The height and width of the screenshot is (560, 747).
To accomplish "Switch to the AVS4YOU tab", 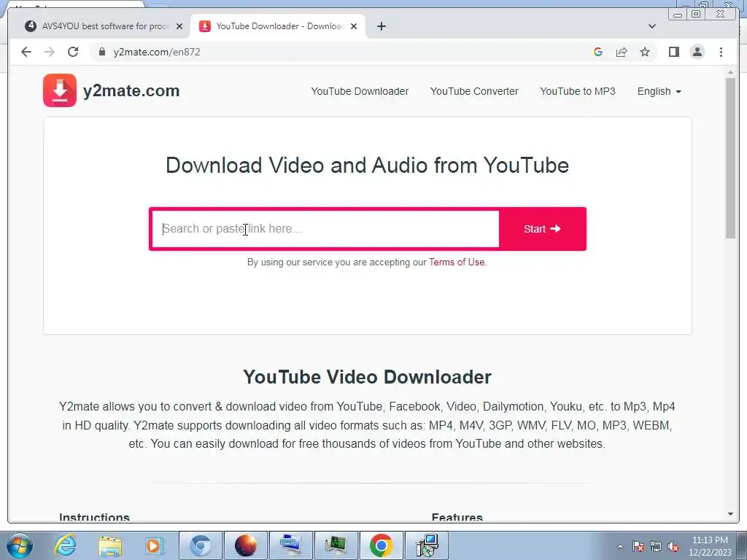I will point(104,26).
